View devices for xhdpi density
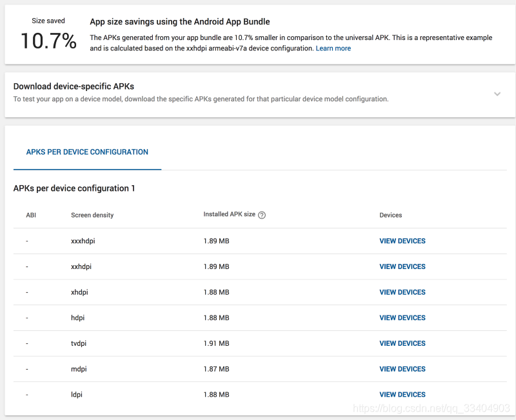Screen dimensions: 516x420 (x=402, y=292)
